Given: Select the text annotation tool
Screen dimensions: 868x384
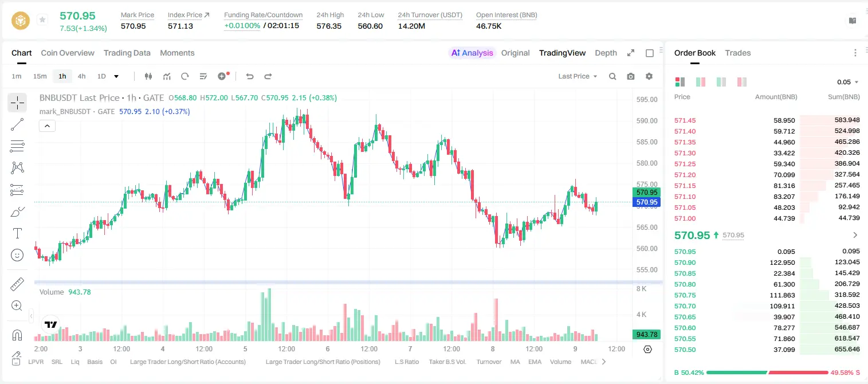Looking at the screenshot, I should pos(17,233).
